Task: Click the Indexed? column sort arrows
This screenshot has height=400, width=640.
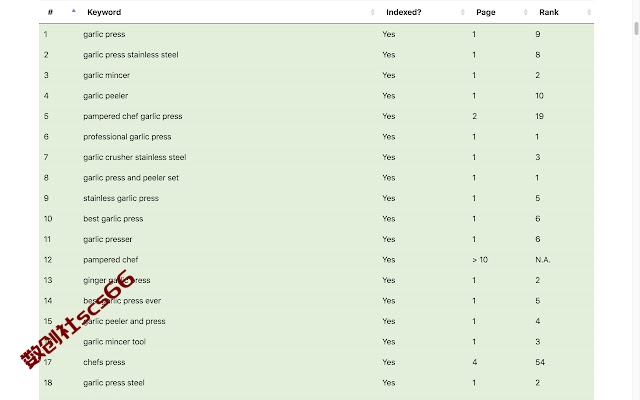Action: coord(462,12)
